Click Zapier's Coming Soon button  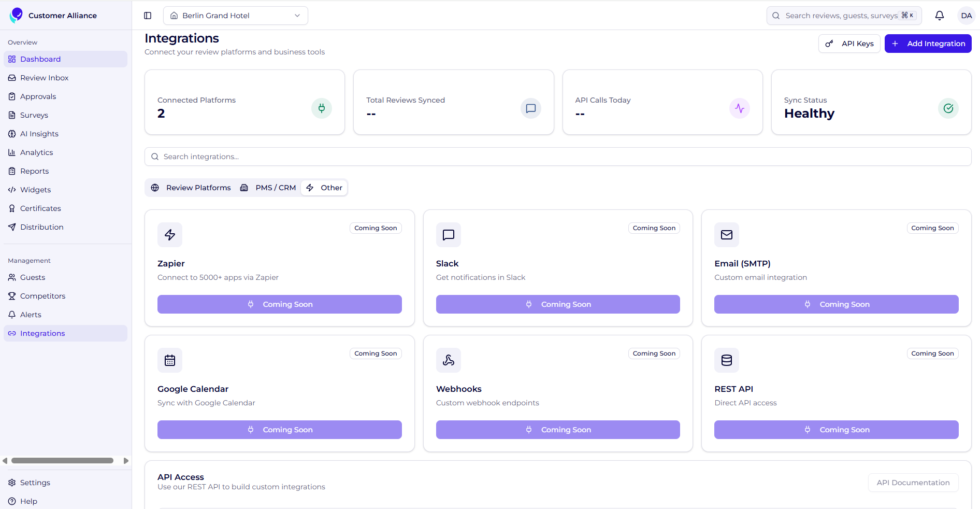click(280, 304)
